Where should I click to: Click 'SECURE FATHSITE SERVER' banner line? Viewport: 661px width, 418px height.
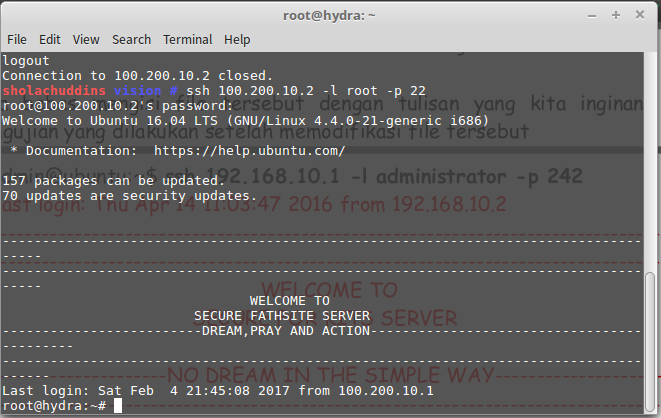[282, 316]
